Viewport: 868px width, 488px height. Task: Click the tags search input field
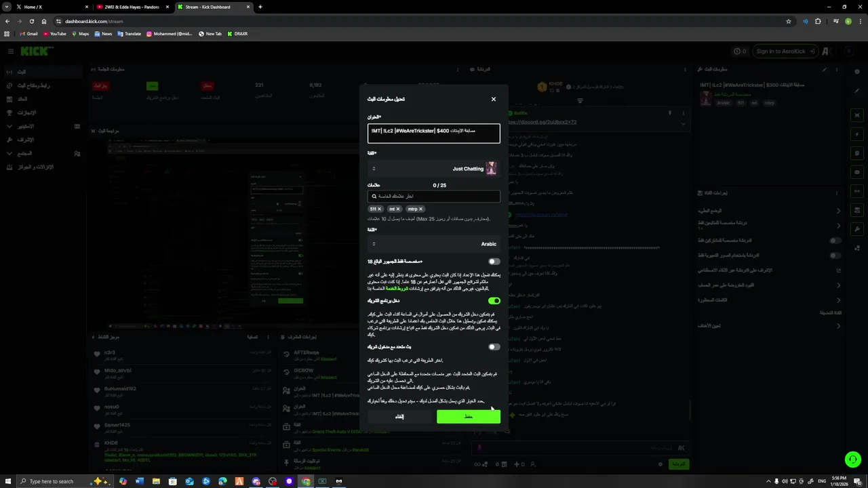tap(434, 196)
